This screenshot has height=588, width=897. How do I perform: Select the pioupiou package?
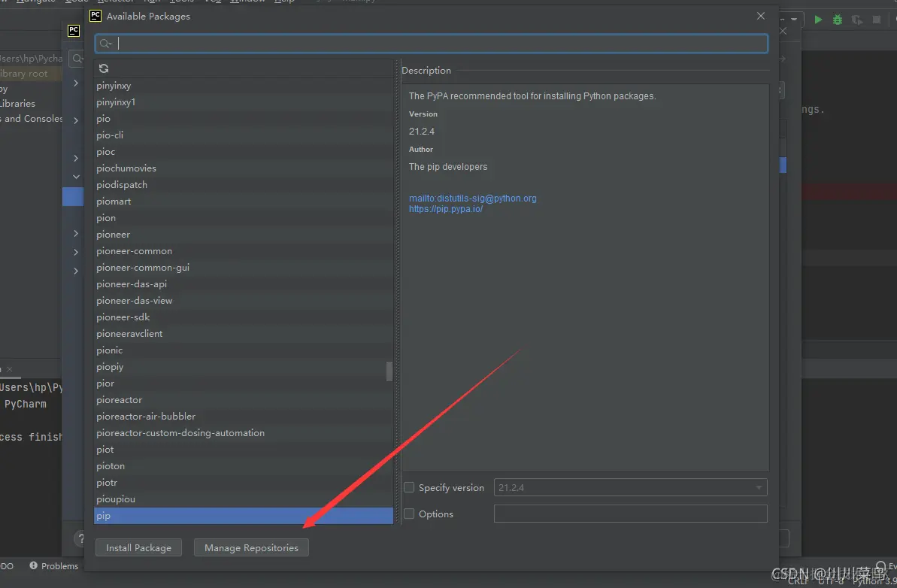[244, 500]
